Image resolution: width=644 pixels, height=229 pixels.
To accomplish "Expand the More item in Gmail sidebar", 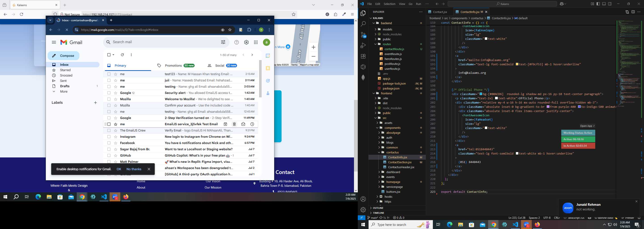I will 64,91.
